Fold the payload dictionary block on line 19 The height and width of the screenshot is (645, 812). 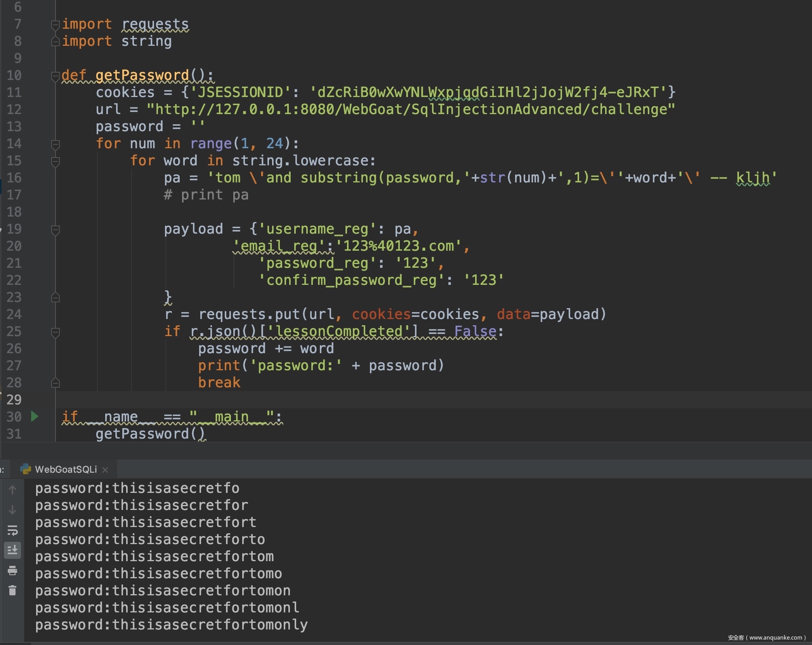[55, 230]
